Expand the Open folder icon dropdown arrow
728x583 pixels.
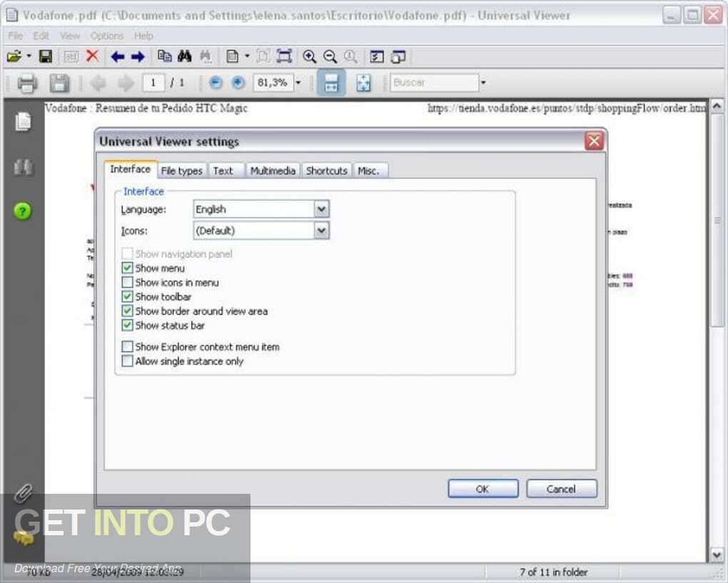[29, 56]
